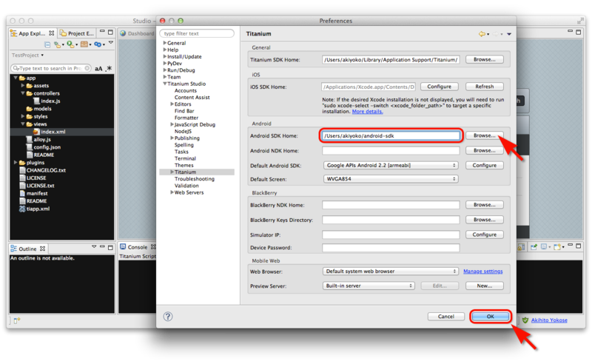Click the green Run icon in App Explorer

pyautogui.click(x=70, y=44)
